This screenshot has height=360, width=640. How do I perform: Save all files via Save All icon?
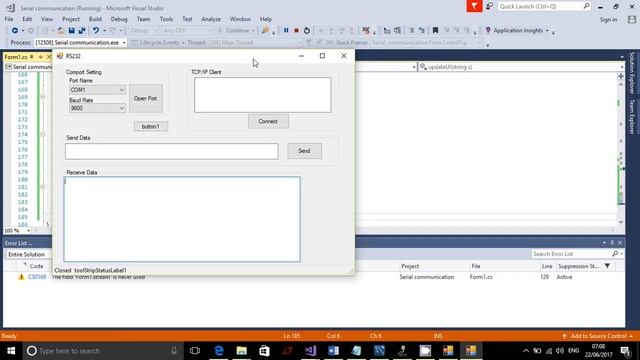pos(82,31)
